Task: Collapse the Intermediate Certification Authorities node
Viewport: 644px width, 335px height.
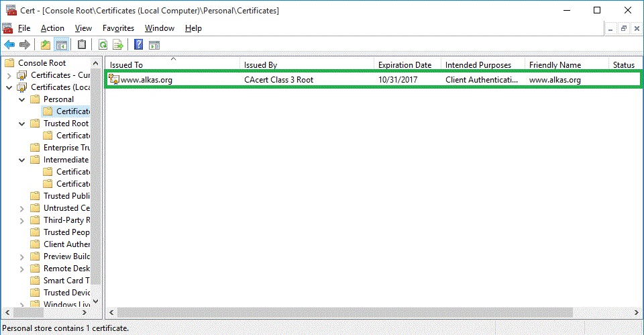Action: (22, 160)
